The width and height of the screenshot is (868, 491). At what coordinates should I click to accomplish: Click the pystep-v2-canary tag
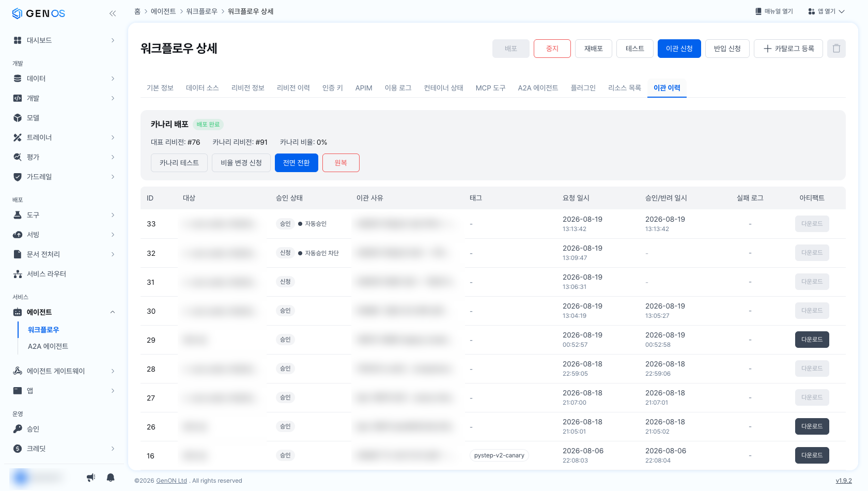click(x=499, y=455)
